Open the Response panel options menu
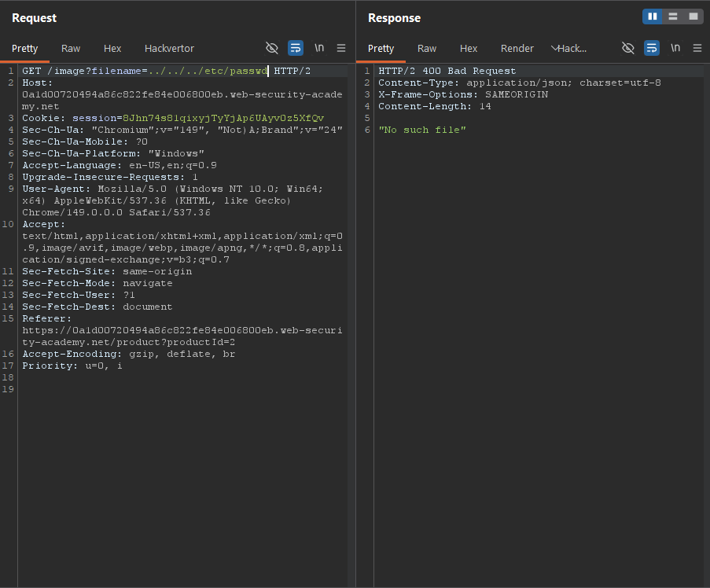Viewport: 710px width, 588px height. (x=697, y=48)
